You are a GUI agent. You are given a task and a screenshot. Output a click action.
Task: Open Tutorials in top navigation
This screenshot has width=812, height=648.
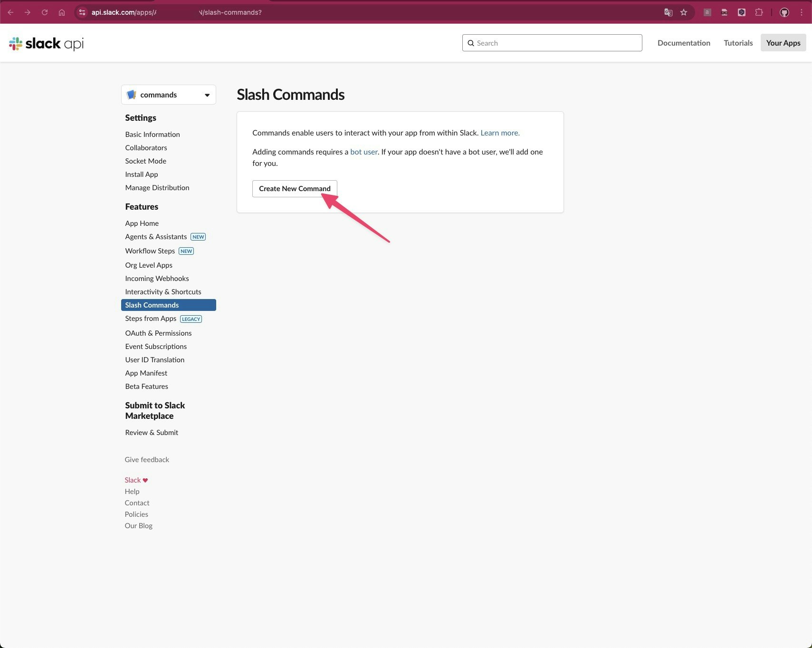[x=738, y=43]
